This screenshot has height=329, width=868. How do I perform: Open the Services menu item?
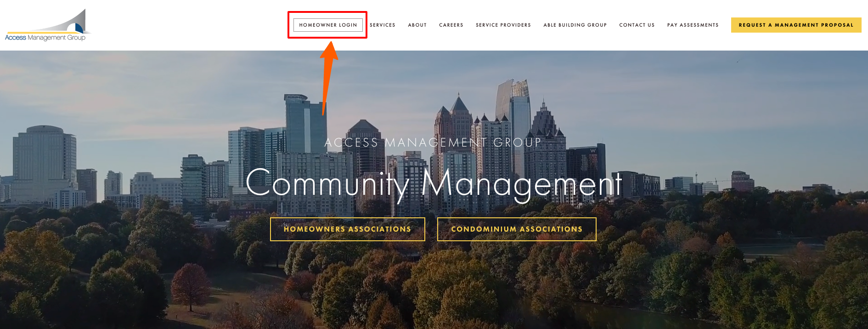pos(383,25)
